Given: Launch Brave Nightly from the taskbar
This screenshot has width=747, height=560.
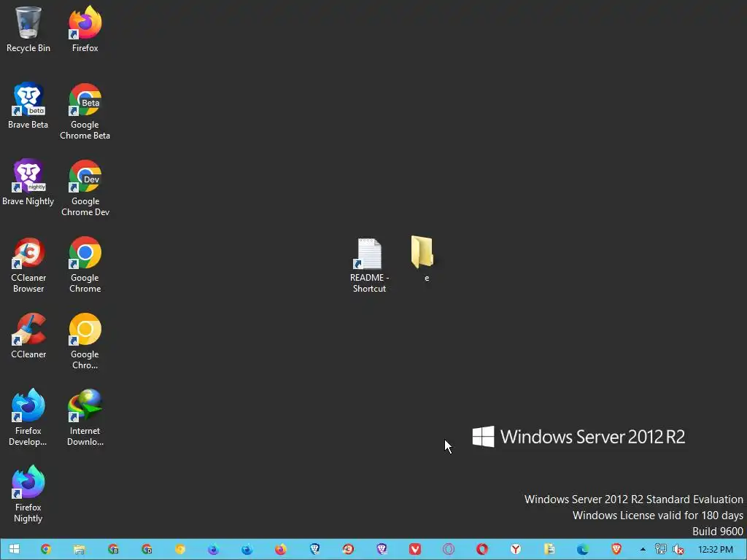Looking at the screenshot, I should click(382, 549).
